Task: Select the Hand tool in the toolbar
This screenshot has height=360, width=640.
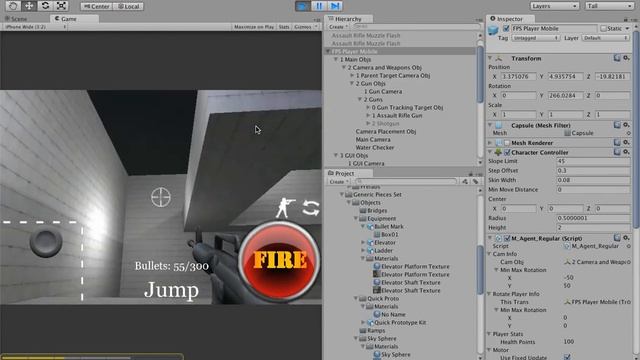Action: 13,6
